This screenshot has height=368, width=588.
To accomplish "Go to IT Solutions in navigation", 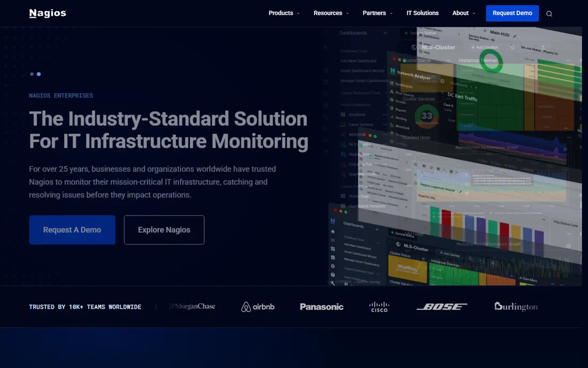I will (x=423, y=13).
